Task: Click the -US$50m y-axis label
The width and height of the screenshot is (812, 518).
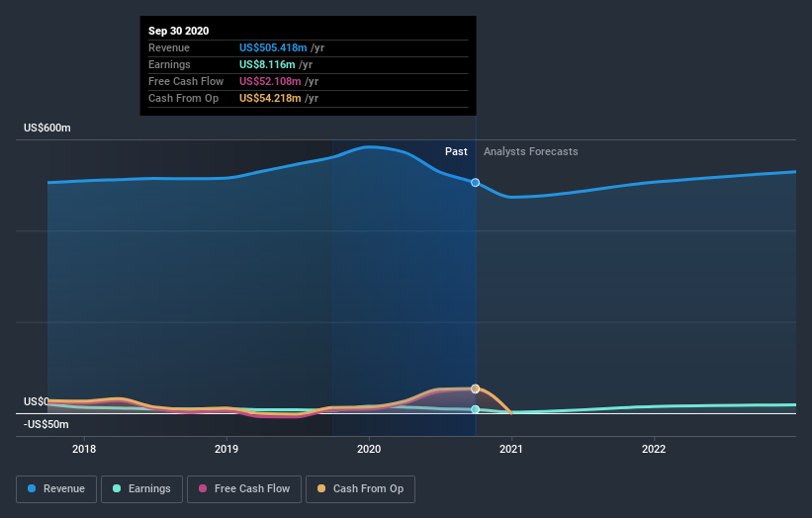Action: [46, 424]
